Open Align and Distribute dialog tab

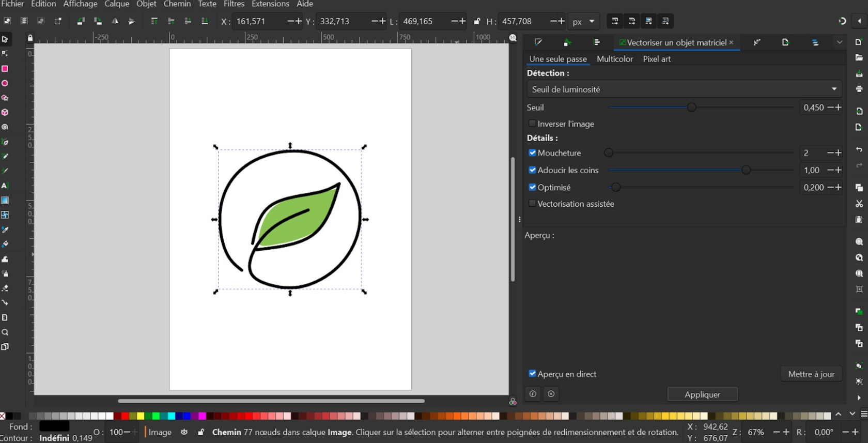[597, 42]
